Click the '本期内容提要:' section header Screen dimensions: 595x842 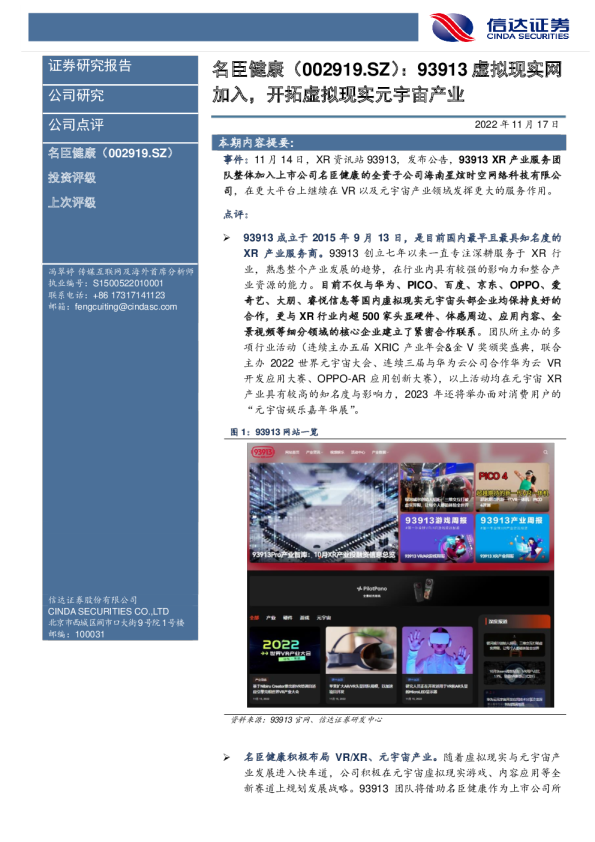pos(256,143)
